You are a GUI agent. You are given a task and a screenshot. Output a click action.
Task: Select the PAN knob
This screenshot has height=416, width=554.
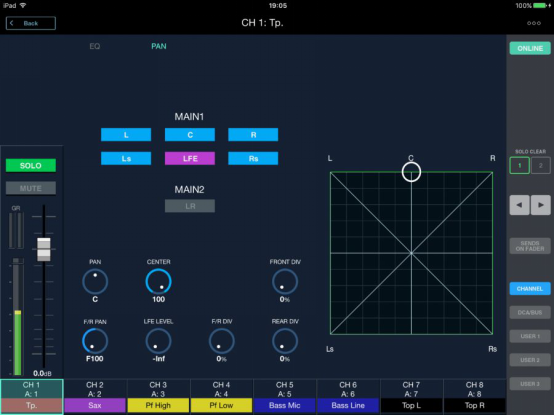coord(95,282)
